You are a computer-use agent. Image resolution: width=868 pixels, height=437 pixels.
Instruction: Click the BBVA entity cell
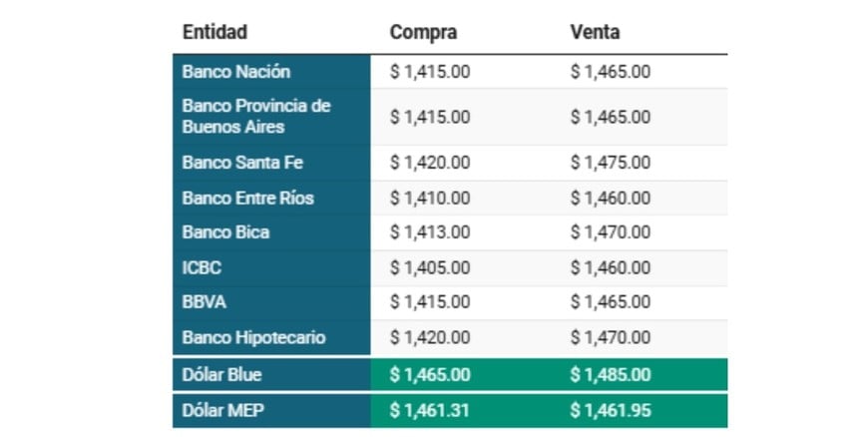pos(204,301)
